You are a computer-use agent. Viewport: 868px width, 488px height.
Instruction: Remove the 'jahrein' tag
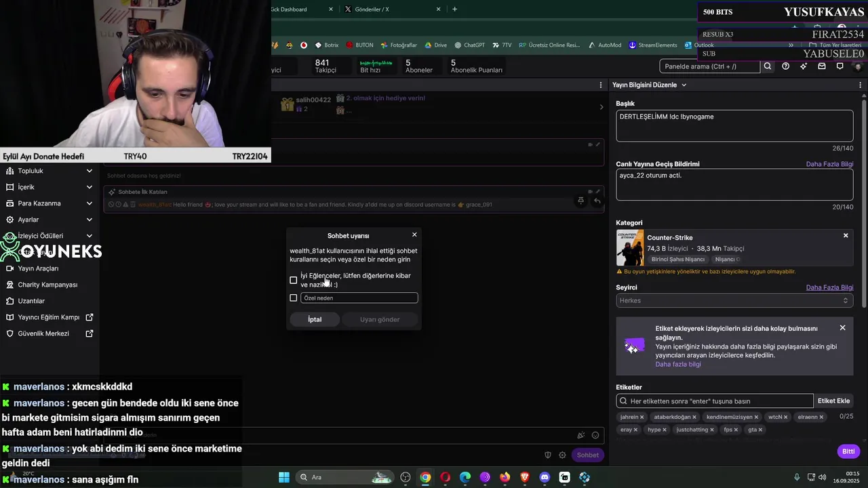642,418
